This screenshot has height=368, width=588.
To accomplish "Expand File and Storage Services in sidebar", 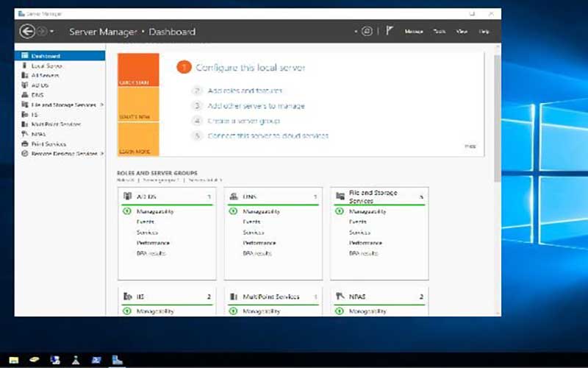I will click(101, 105).
